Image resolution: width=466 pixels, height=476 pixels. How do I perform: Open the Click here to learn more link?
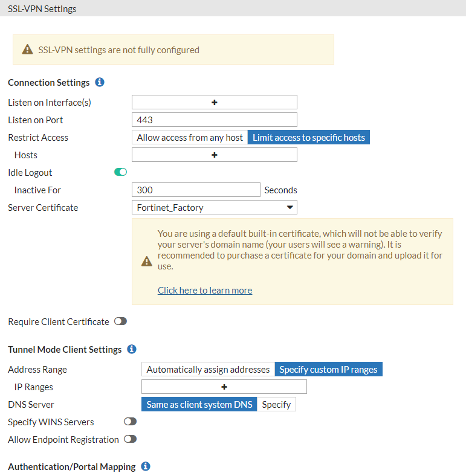(205, 291)
